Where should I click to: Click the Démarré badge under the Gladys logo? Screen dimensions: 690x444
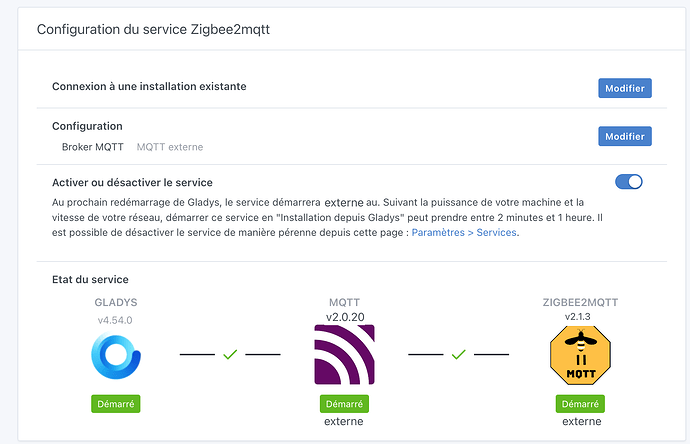click(x=115, y=404)
